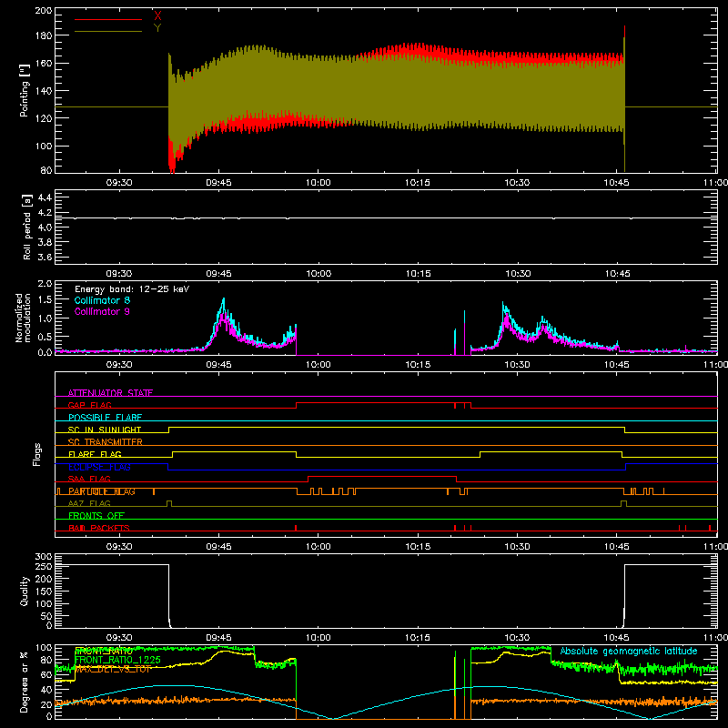
Task: Click the 140 tick on Pointing axis
Action: tap(44, 90)
